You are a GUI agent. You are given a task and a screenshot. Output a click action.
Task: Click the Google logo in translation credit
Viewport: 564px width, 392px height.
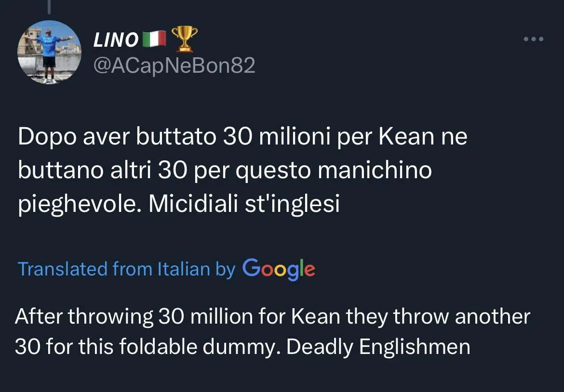[279, 269]
